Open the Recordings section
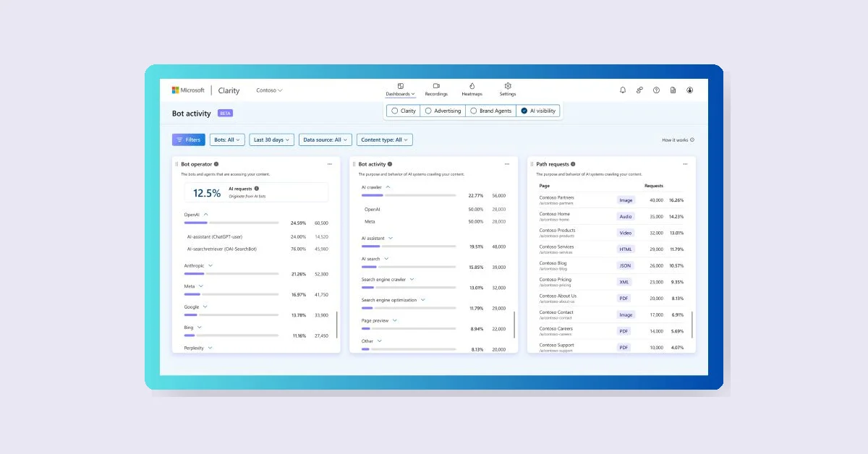 [x=437, y=90]
